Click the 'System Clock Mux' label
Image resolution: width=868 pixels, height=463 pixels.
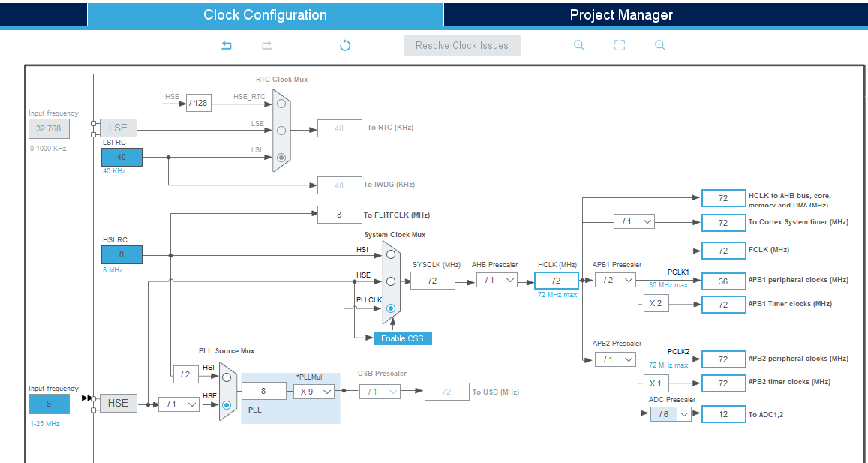[x=395, y=235]
